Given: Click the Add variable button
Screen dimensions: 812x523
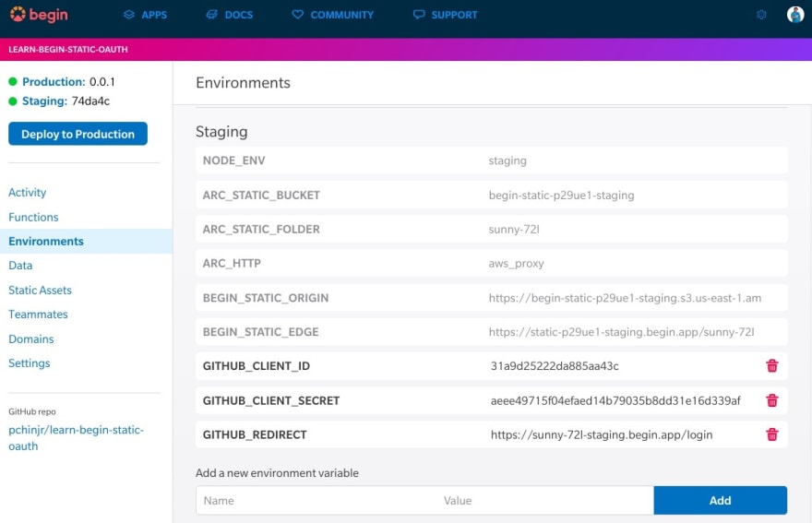Looking at the screenshot, I should click(721, 500).
